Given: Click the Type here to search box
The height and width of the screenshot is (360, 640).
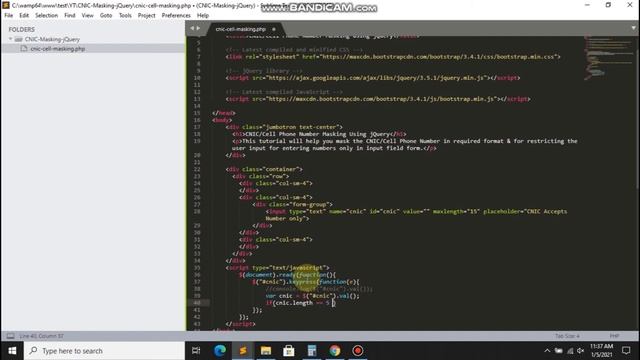Looking at the screenshot, I should 104,351.
